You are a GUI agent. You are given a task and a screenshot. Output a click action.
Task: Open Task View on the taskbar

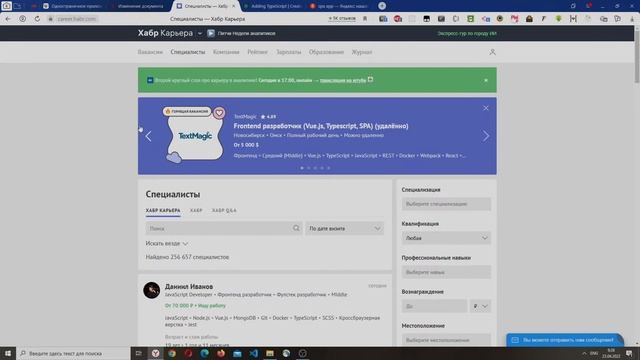coord(139,353)
